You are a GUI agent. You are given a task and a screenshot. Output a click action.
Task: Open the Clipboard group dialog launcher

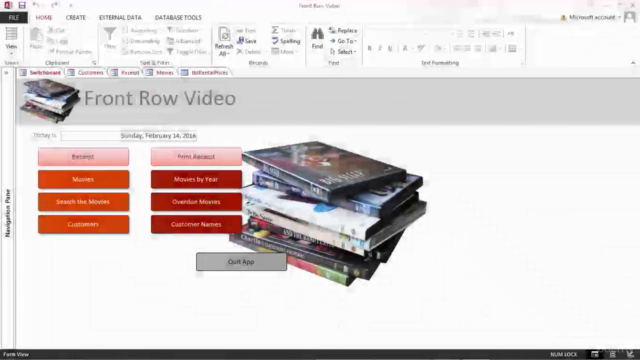click(94, 63)
